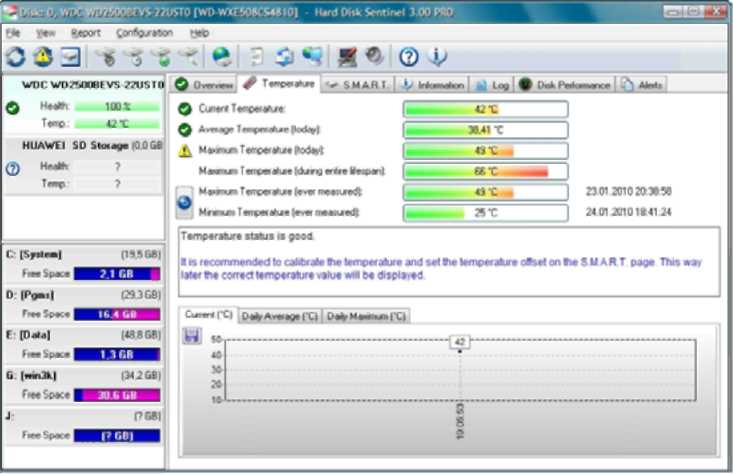Open the Alerts tab
The width and height of the screenshot is (733, 475).
[x=641, y=85]
